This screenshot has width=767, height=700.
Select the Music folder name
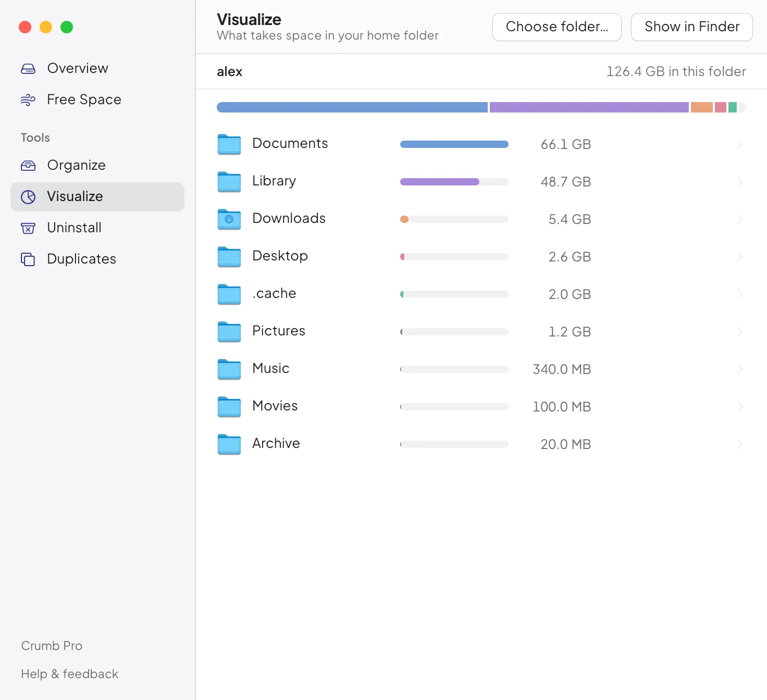click(x=271, y=368)
